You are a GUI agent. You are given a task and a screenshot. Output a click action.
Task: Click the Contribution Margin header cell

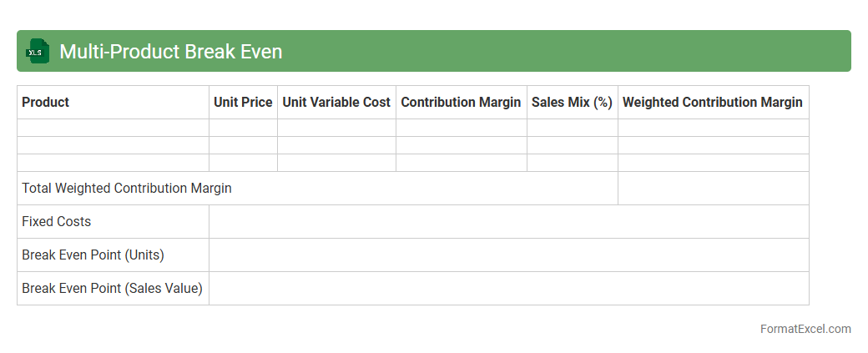[461, 102]
